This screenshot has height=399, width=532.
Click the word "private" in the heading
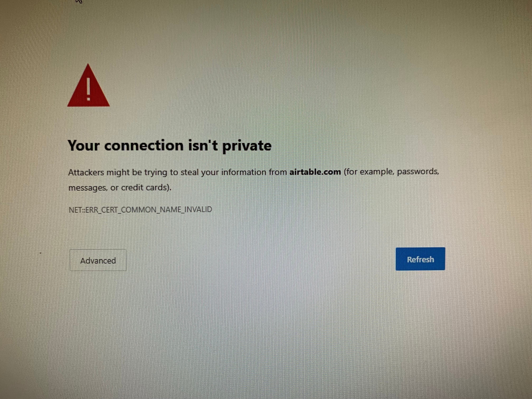click(x=247, y=146)
